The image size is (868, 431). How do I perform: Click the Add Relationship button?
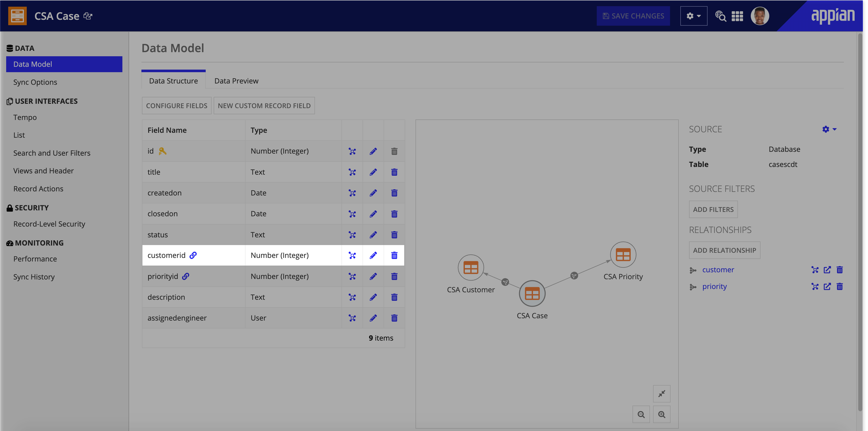pyautogui.click(x=724, y=250)
